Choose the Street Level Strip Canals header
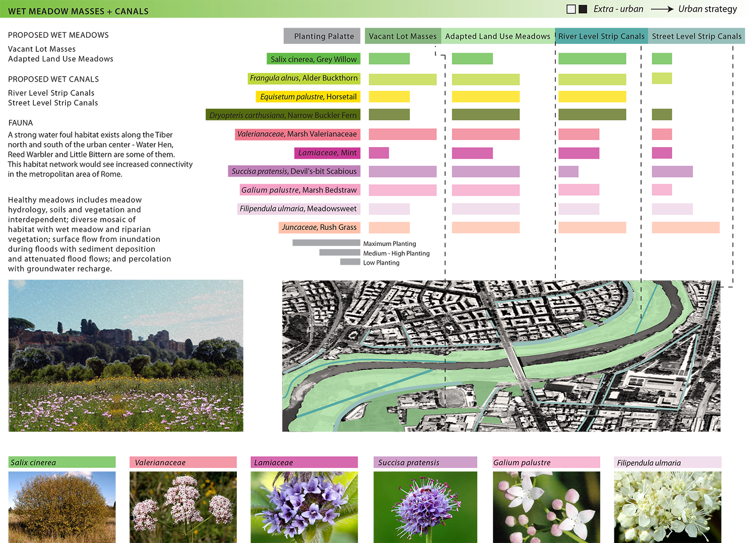 [x=697, y=36]
